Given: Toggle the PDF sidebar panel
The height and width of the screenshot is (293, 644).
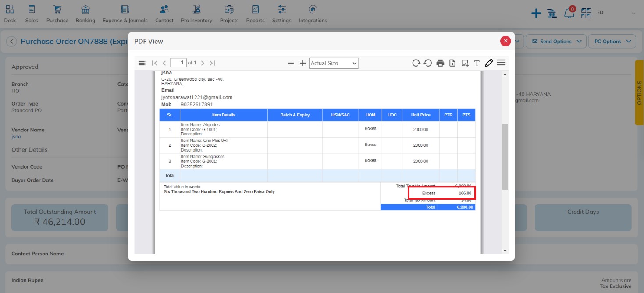Looking at the screenshot, I should click(x=142, y=63).
